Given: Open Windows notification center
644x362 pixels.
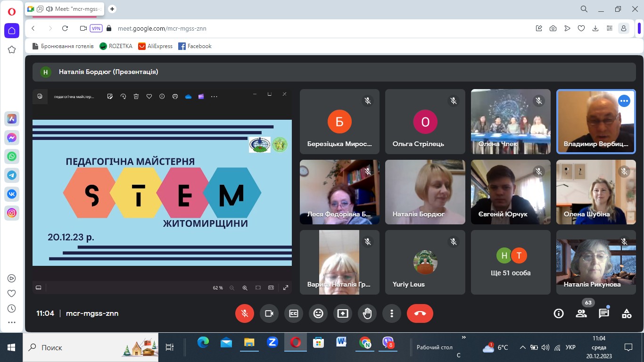Looking at the screenshot, I should pos(628,347).
